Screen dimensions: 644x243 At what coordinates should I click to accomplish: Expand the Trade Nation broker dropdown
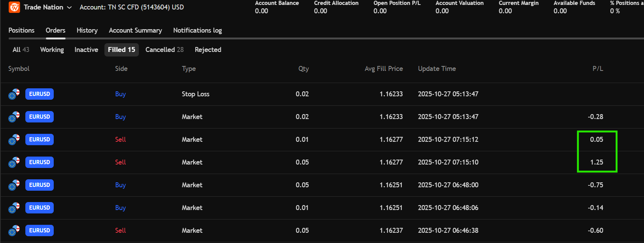69,8
